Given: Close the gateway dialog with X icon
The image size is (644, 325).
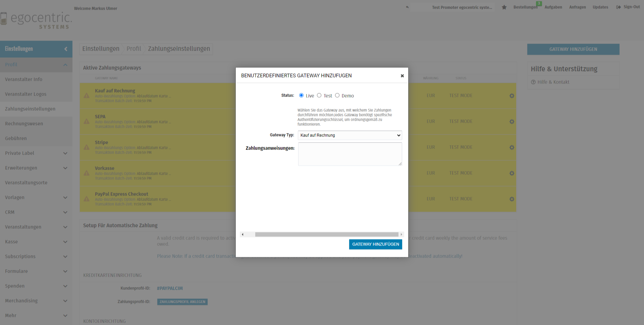Looking at the screenshot, I should pyautogui.click(x=402, y=76).
